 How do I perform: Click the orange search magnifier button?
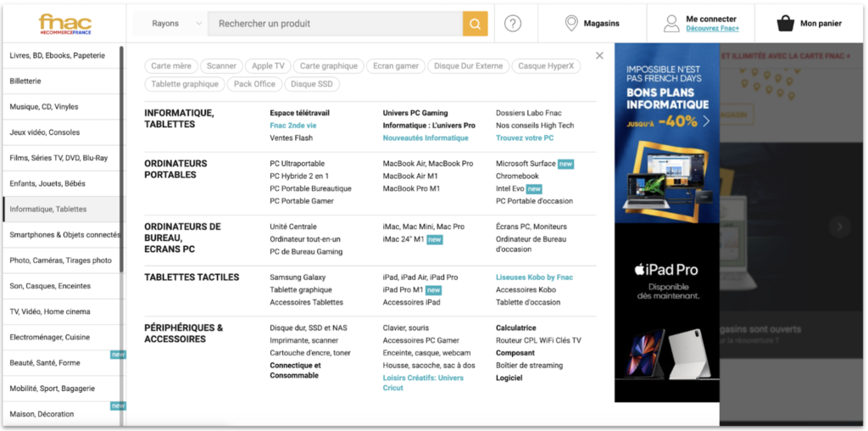(475, 24)
